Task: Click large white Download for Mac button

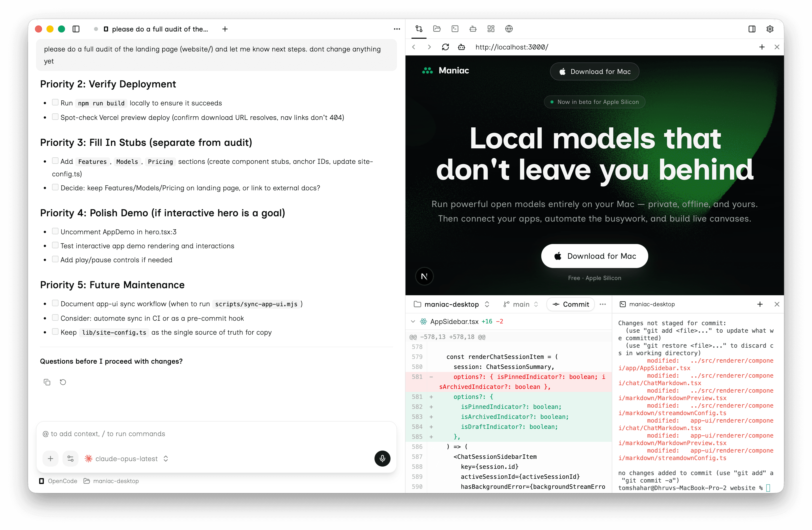Action: point(594,256)
